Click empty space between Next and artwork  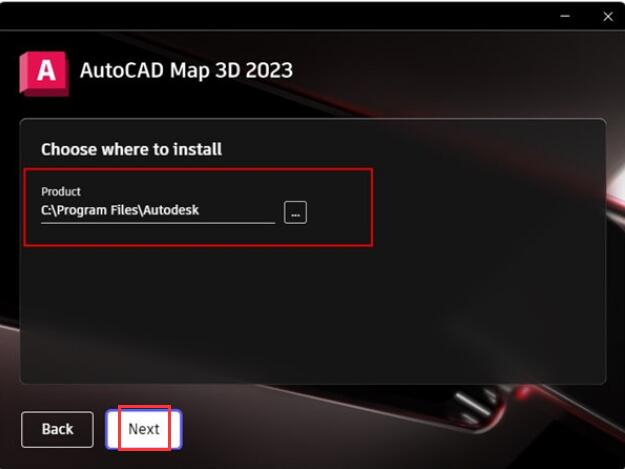pyautogui.click(x=319, y=430)
